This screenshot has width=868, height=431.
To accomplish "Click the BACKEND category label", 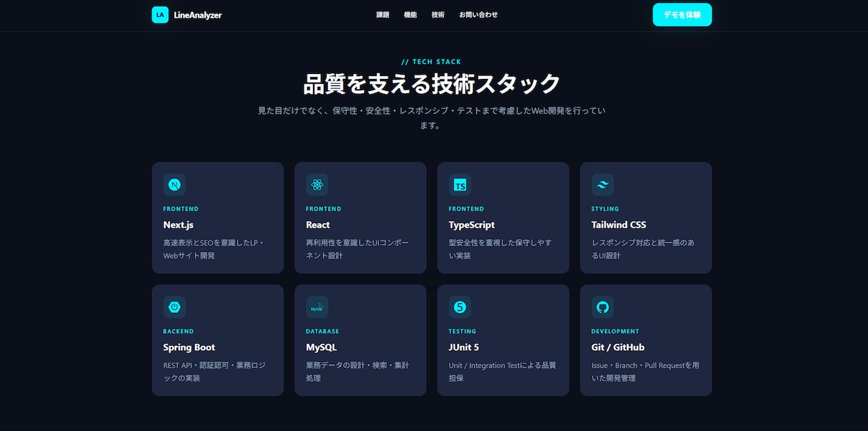I will [179, 331].
